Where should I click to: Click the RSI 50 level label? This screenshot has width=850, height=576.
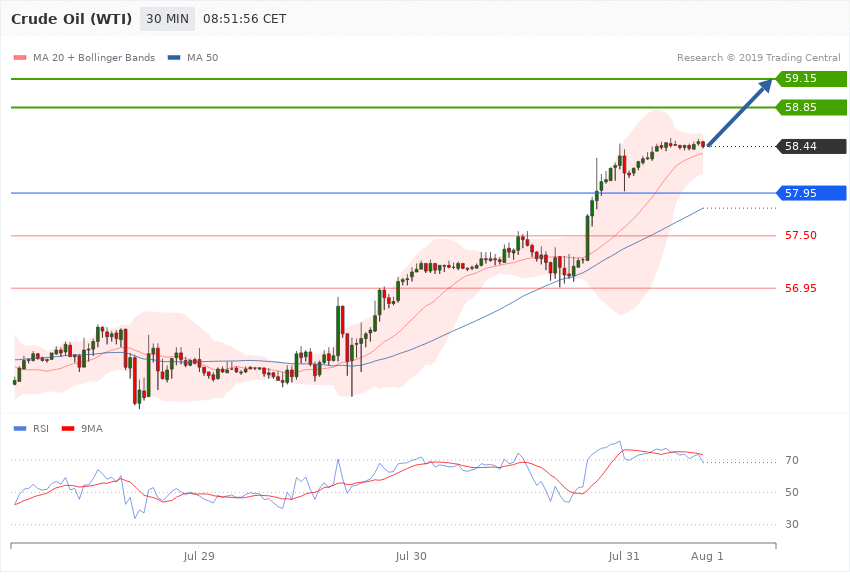point(792,492)
